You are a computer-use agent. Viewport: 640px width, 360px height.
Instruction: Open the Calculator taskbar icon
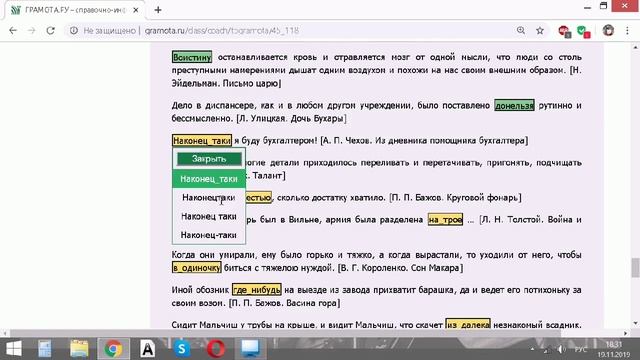[x=45, y=349]
